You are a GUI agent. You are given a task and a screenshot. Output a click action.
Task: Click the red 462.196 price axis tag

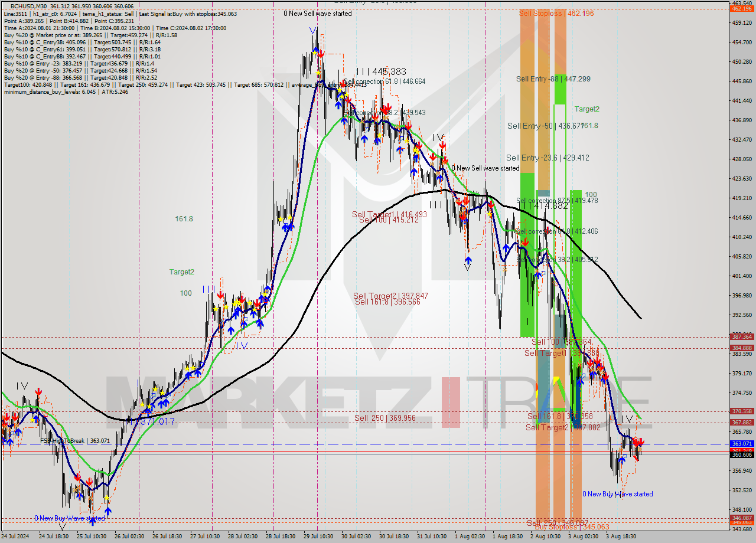[741, 8]
